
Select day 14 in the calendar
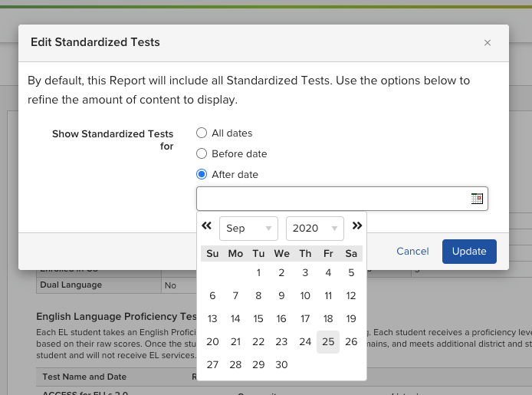click(235, 318)
